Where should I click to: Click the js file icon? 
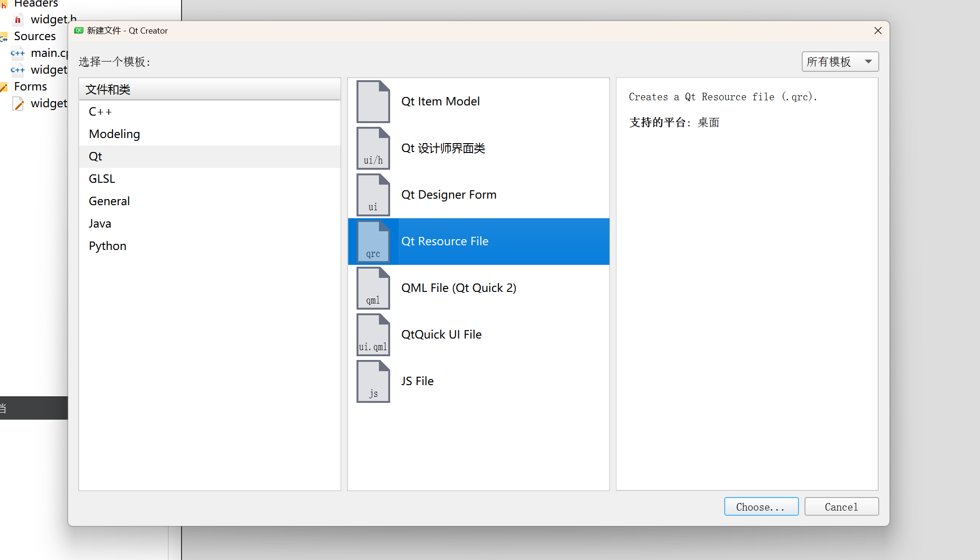tap(373, 381)
